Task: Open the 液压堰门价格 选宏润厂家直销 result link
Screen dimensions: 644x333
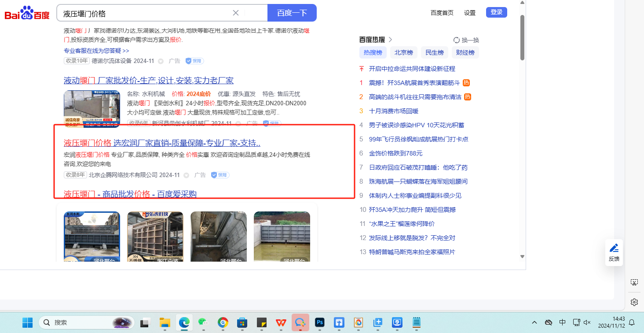Action: 162,143
